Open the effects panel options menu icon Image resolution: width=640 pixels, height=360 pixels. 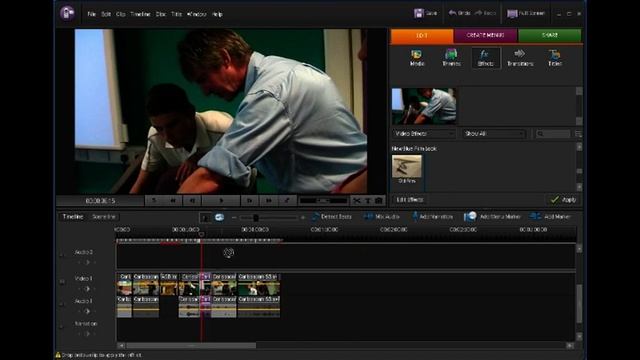578,134
